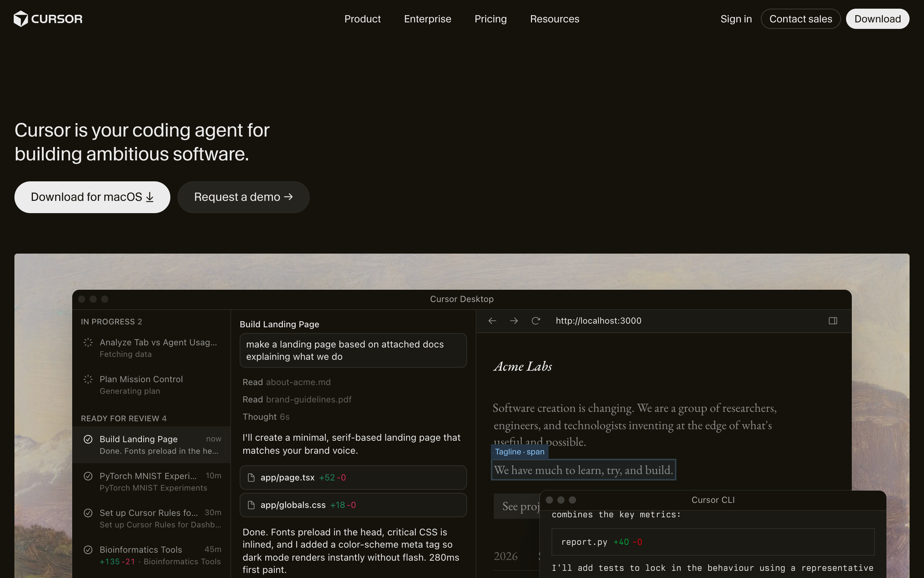This screenshot has height=578, width=924.
Task: Click the Cursor Desktop window title
Action: [462, 299]
